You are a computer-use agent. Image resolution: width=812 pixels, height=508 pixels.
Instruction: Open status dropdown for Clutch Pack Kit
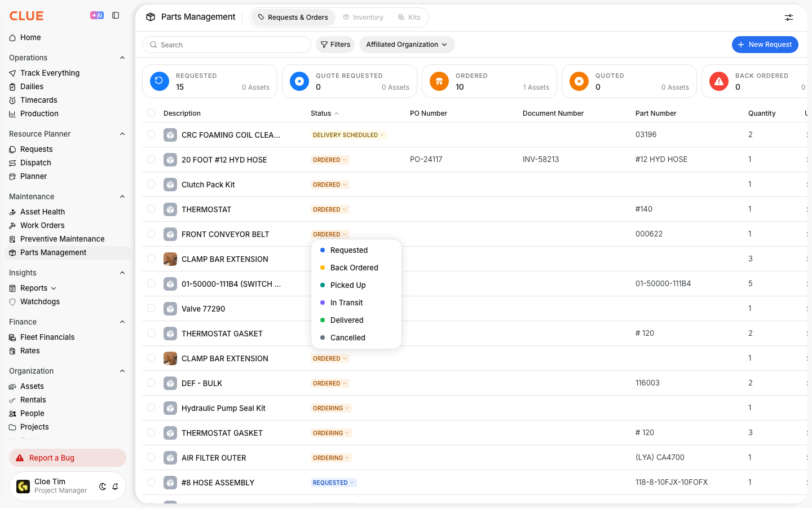tap(330, 185)
